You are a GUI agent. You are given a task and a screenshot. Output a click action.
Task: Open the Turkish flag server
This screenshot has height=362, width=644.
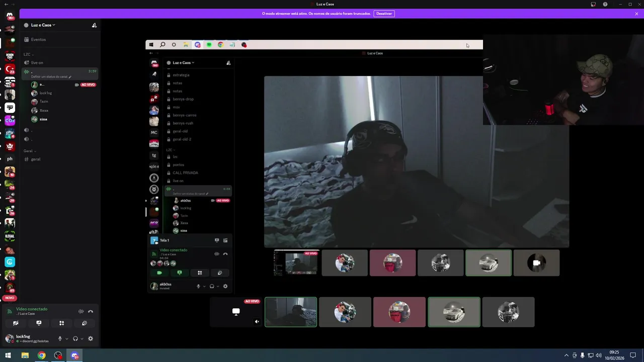click(10, 68)
